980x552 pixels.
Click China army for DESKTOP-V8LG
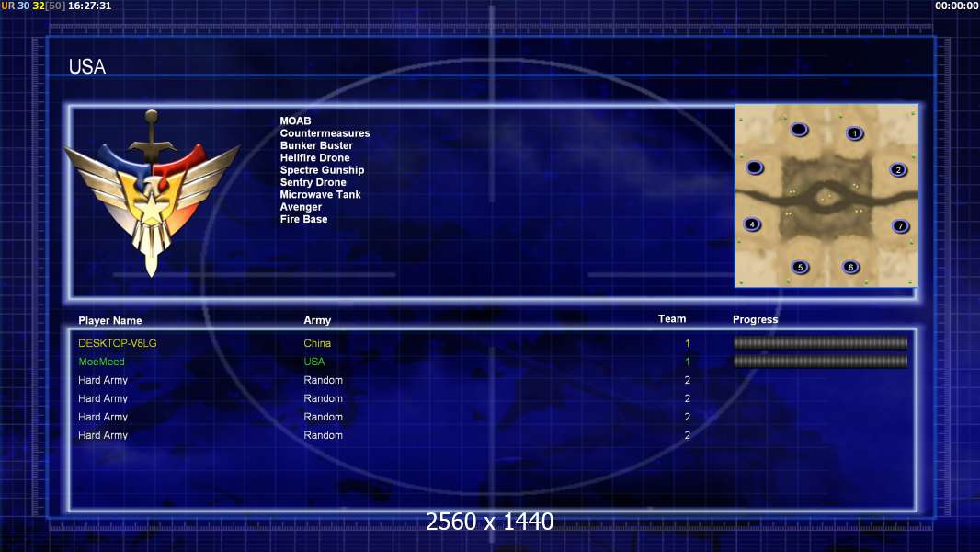317,343
